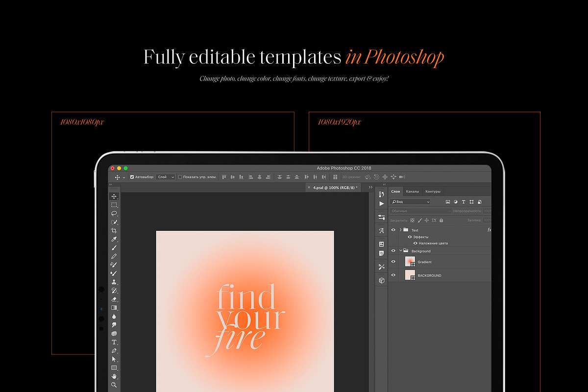Hide the Text group layer

pyautogui.click(x=393, y=230)
